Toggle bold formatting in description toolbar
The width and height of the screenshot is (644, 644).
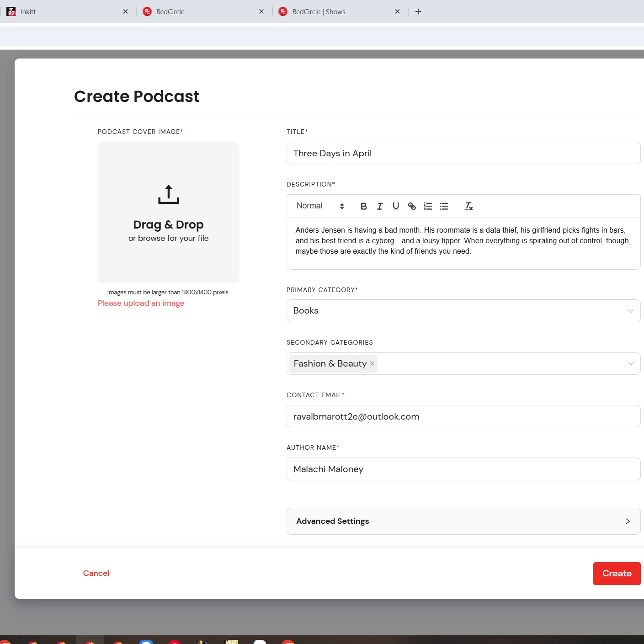point(363,206)
